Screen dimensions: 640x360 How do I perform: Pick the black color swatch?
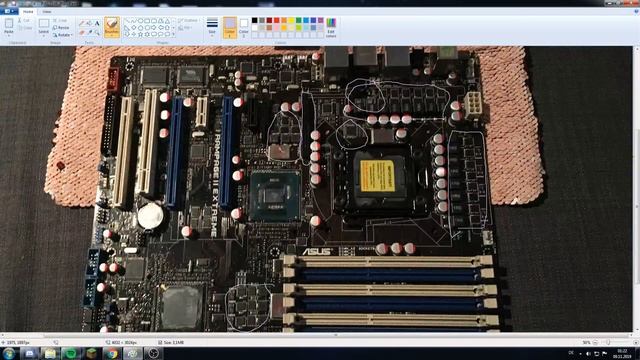254,20
